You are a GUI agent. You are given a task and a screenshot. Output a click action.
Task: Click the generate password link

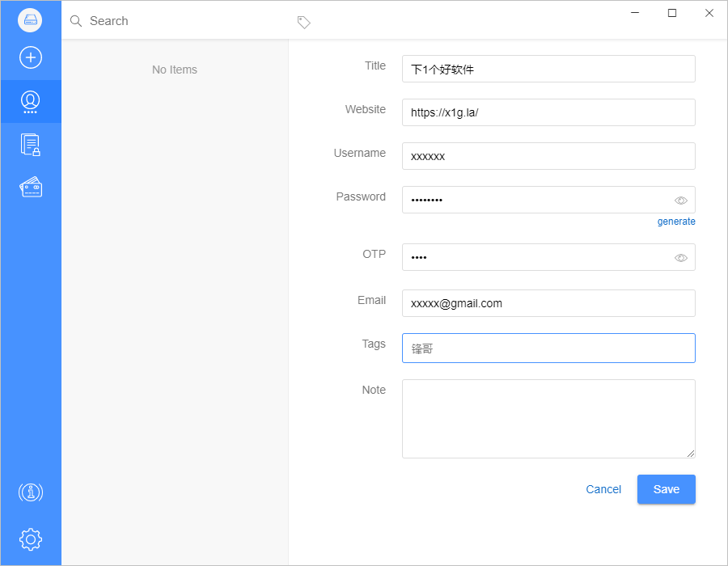[x=675, y=222]
